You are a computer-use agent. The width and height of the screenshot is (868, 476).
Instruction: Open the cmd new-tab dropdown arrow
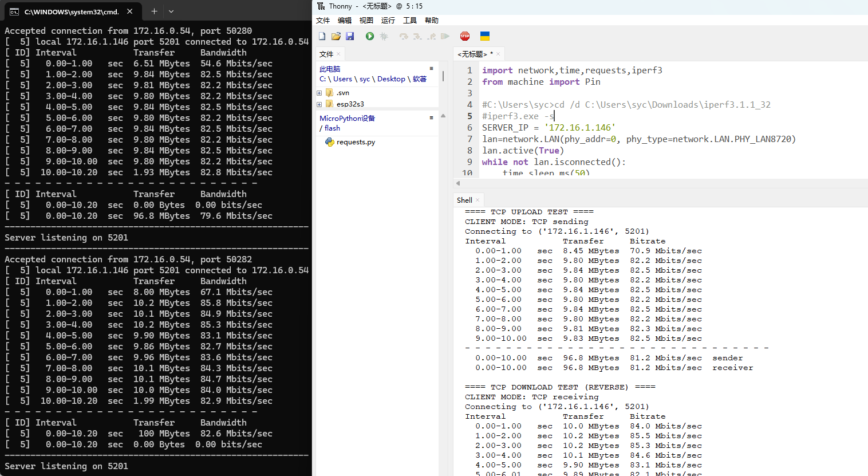[x=171, y=11]
